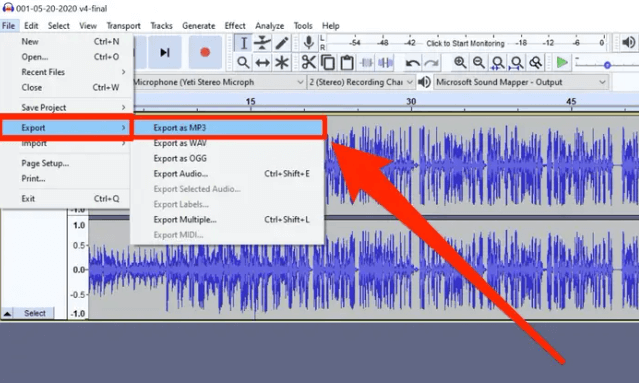
Task: Open the Transport menu
Action: [123, 26]
